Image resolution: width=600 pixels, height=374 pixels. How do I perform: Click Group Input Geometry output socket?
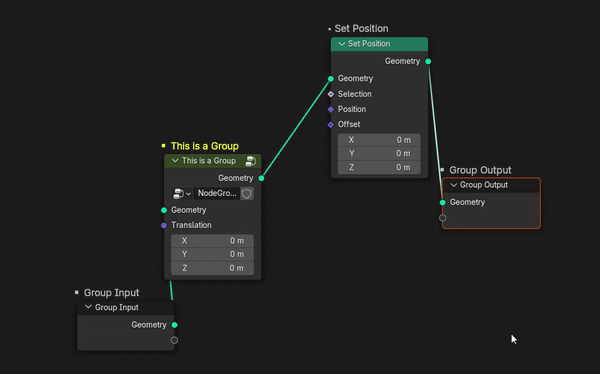click(175, 325)
